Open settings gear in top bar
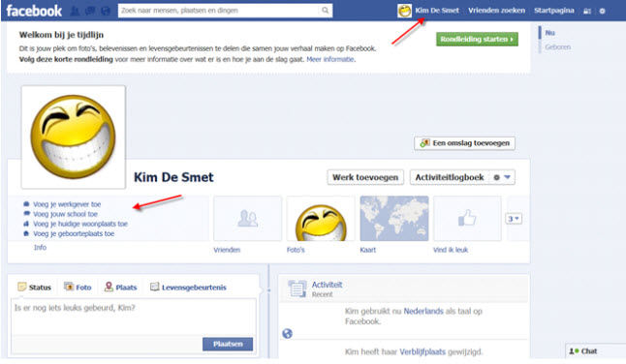626x364 pixels. click(602, 12)
